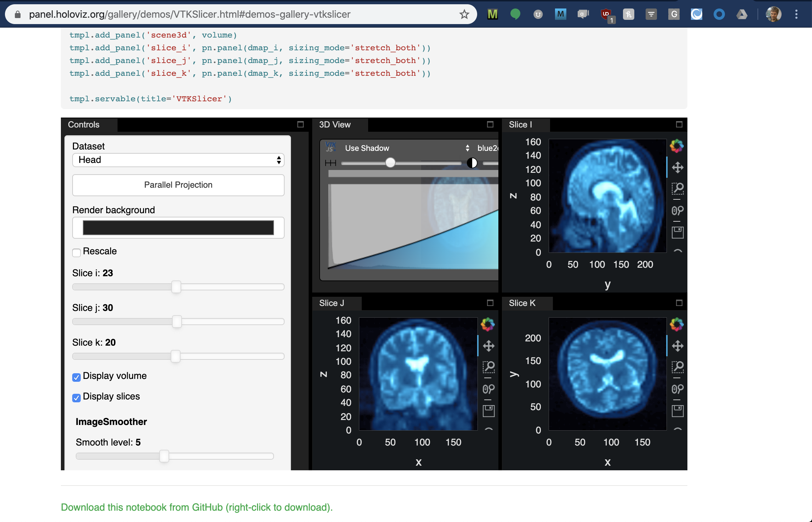This screenshot has width=812, height=522.
Task: Activate Box Zoom on the Slice I plot
Action: click(678, 189)
